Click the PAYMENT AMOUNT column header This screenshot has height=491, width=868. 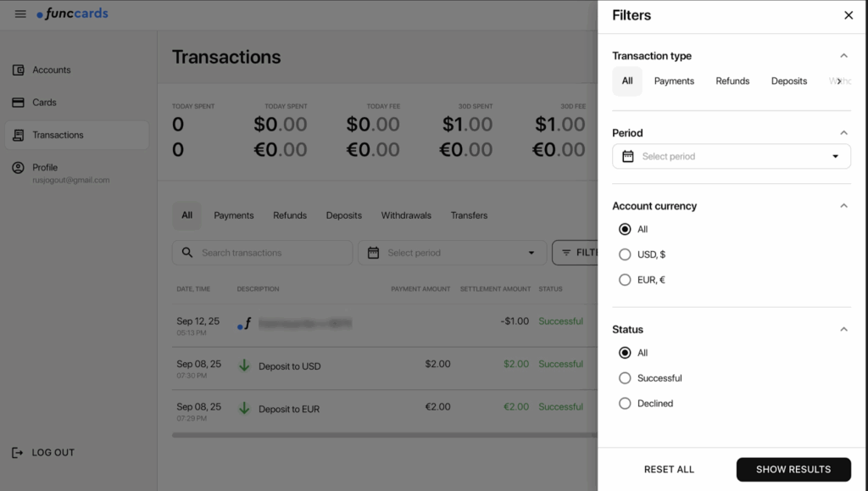(x=420, y=289)
